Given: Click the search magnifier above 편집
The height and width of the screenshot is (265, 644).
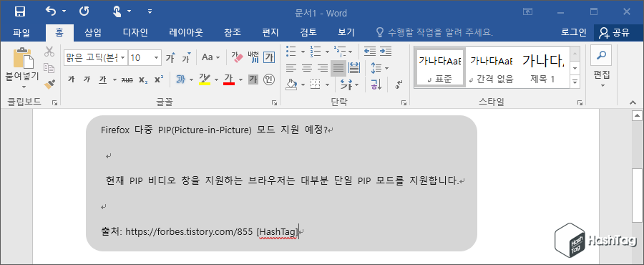Looking at the screenshot, I should 601,55.
